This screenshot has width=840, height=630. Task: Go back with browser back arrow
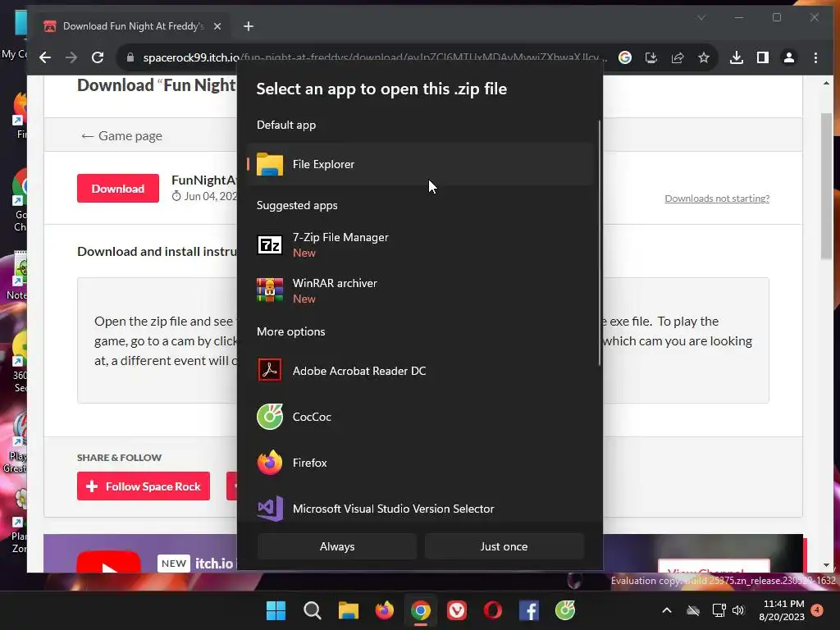tap(45, 58)
